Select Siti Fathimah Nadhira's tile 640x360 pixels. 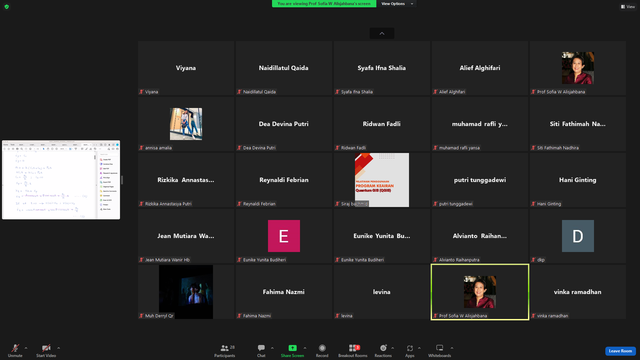[x=578, y=124]
